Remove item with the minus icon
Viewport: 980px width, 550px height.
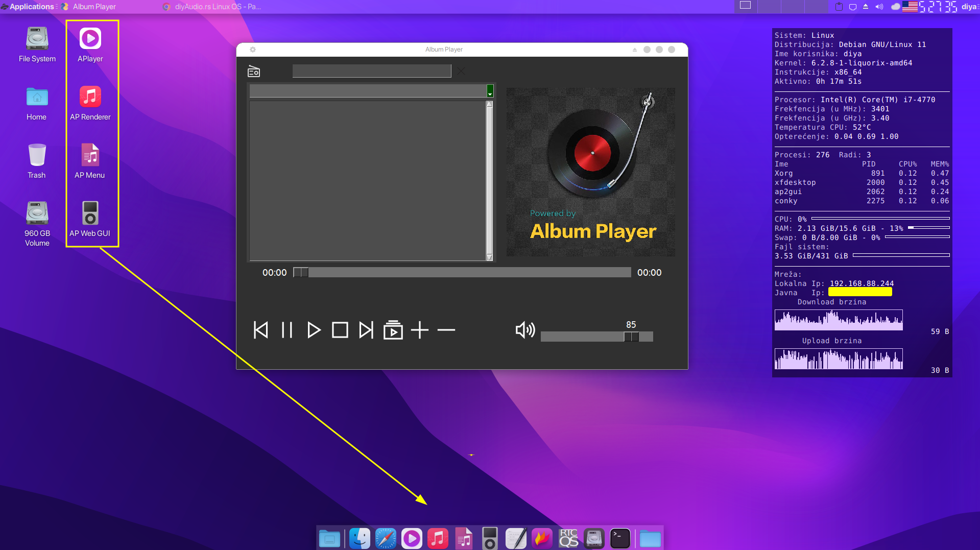point(446,330)
